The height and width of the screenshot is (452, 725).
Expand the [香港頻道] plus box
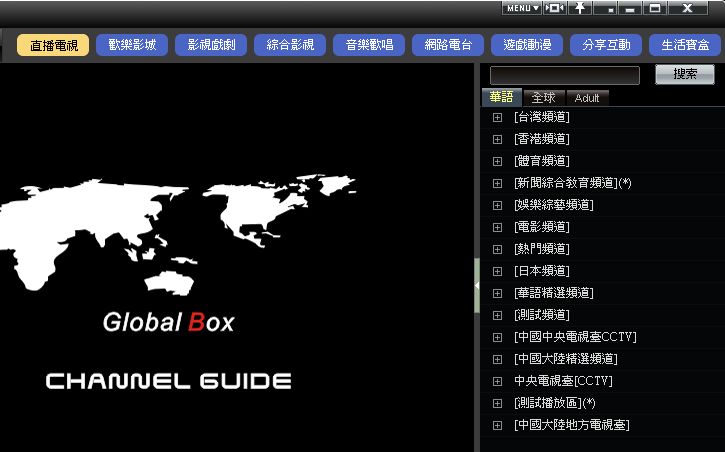pyautogui.click(x=498, y=139)
